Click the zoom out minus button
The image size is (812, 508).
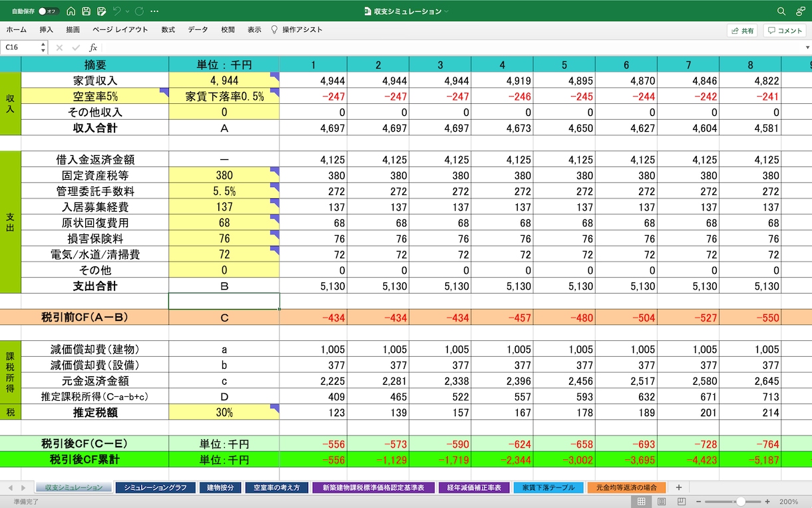click(x=698, y=501)
